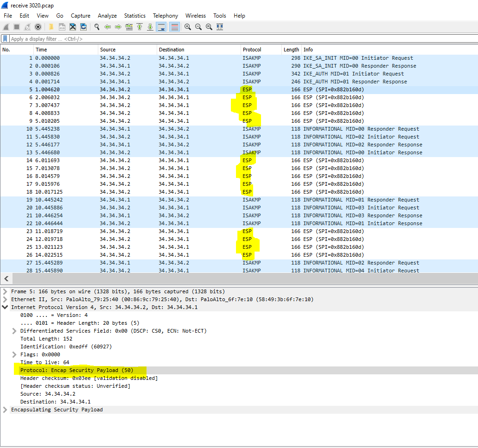Click the reload capture file icon
478x448 pixels.
(83, 27)
